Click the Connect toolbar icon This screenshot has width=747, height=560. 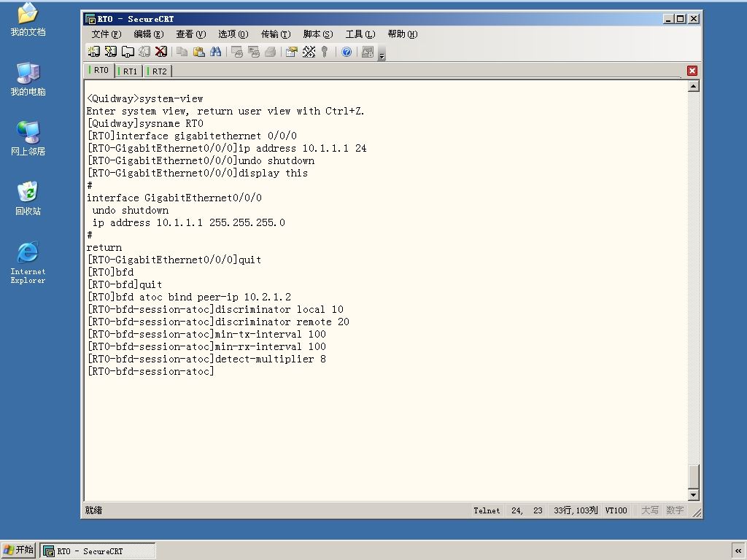coord(94,52)
